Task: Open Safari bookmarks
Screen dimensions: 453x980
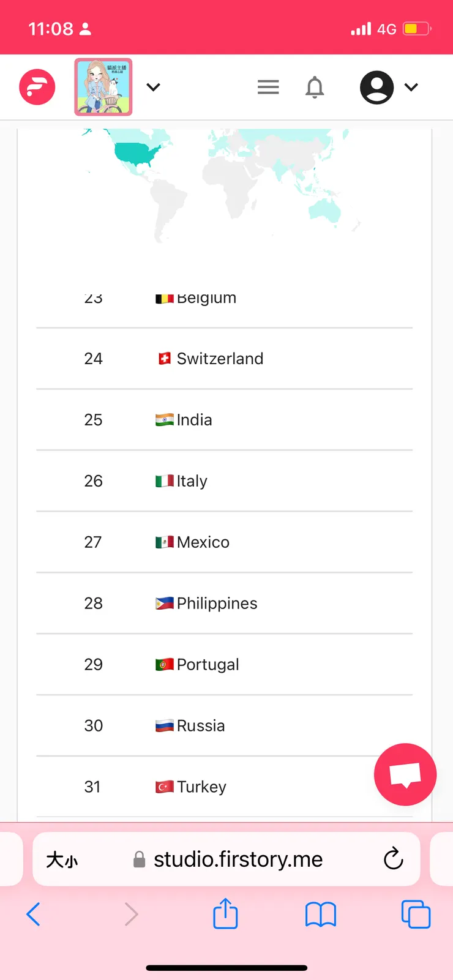Action: pos(321,915)
